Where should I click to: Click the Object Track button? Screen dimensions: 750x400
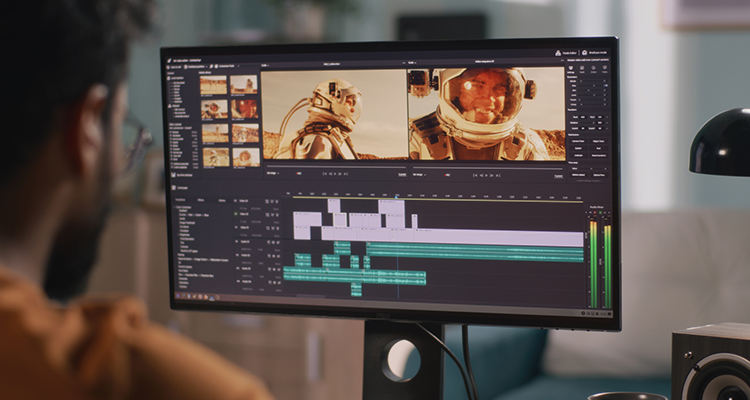[x=598, y=141]
